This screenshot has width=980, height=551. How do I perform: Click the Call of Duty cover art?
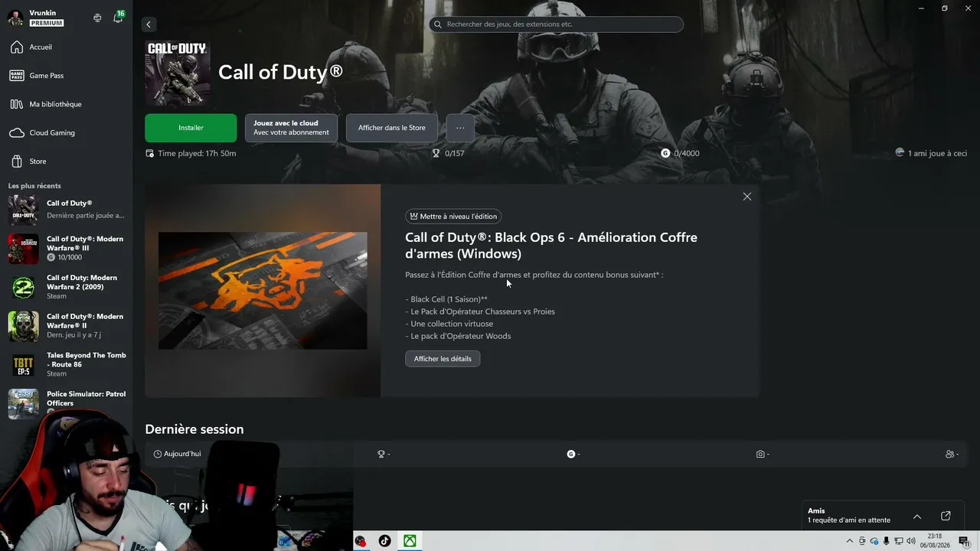click(x=178, y=73)
